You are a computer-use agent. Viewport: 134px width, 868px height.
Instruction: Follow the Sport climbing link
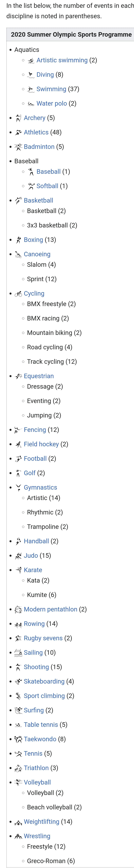44,696
